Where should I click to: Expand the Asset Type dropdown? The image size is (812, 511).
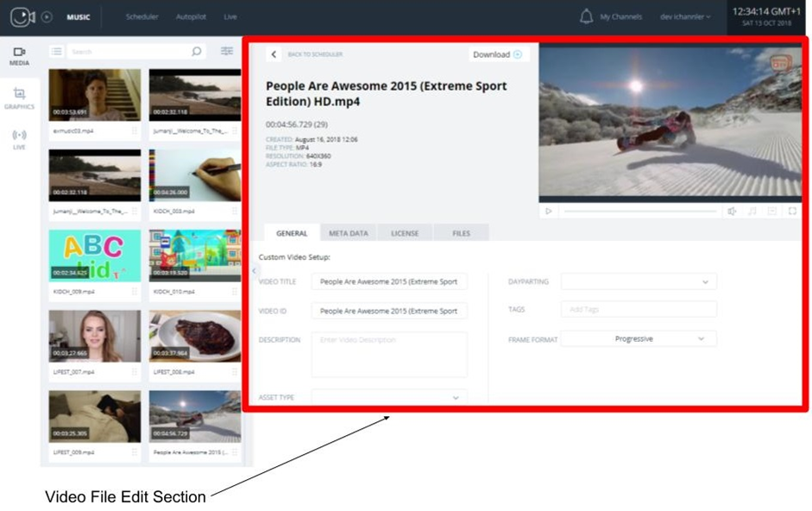[389, 397]
